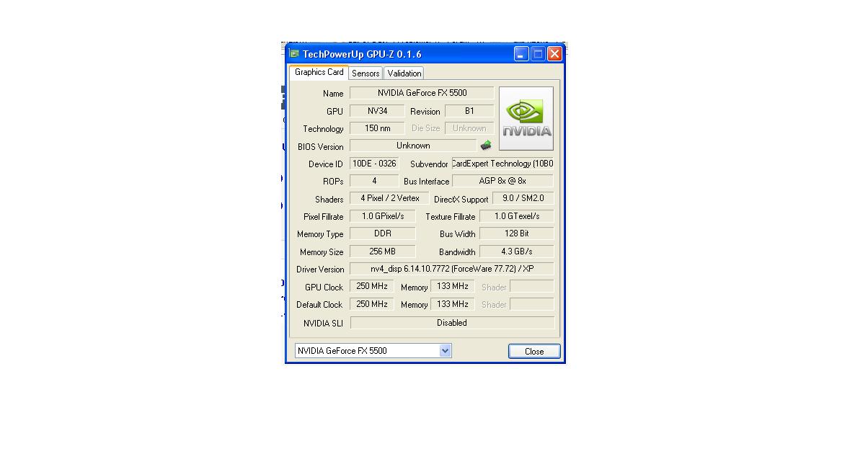Select the GPU field showing NV34
Viewport: 868px width, 472px height.
pyautogui.click(x=377, y=111)
